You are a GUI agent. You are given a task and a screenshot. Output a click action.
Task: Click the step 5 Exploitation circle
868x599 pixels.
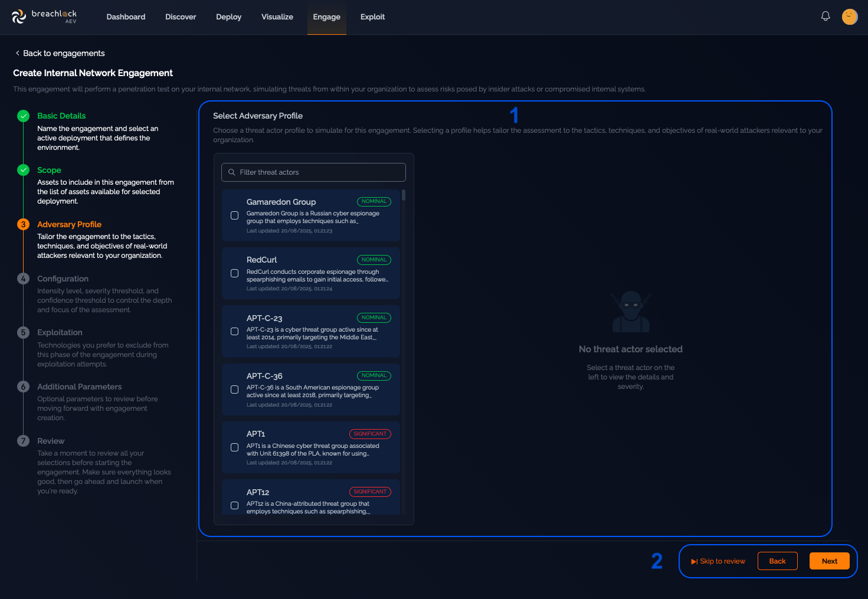point(23,332)
